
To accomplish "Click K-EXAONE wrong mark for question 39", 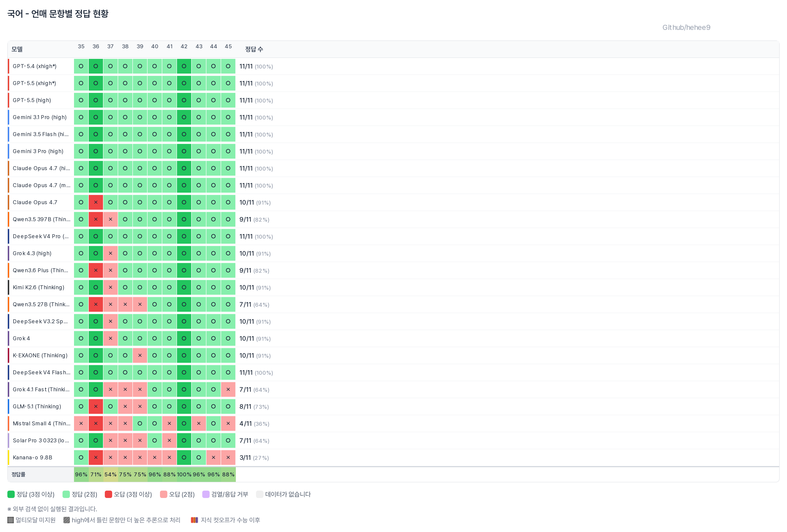I will click(140, 355).
